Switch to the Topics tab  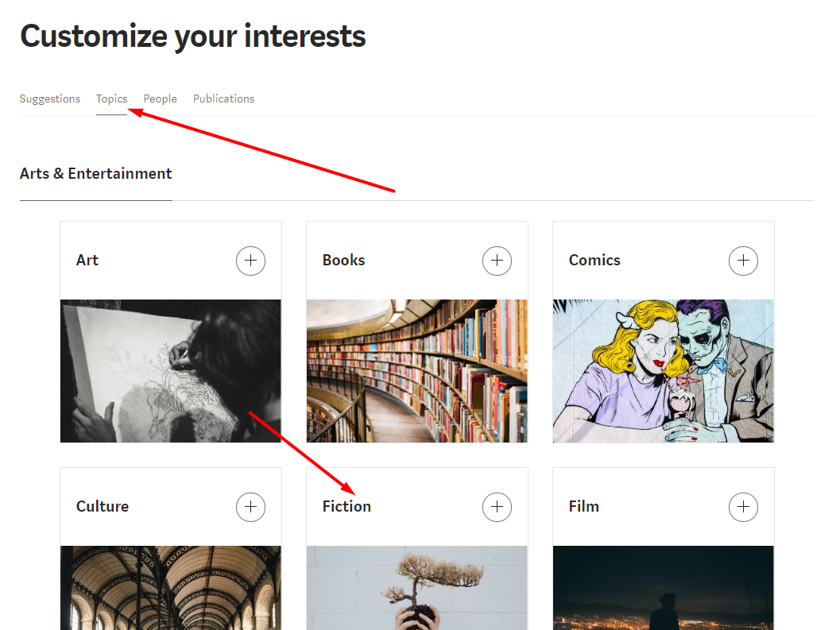point(111,99)
